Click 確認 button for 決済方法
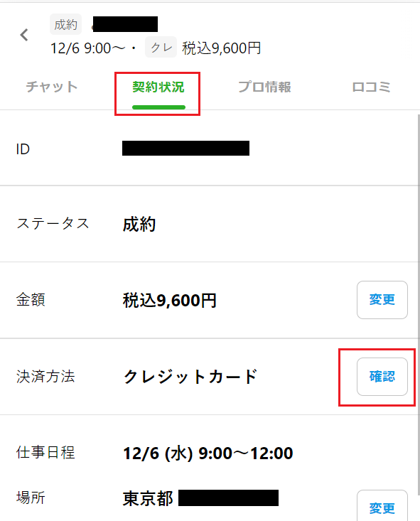Screen dimensions: 420x521 click(382, 377)
